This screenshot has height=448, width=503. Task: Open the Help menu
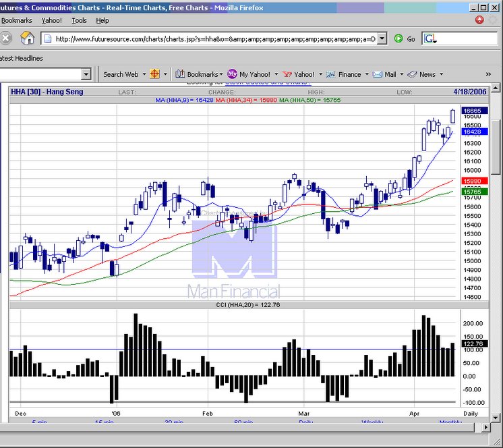pyautogui.click(x=102, y=20)
